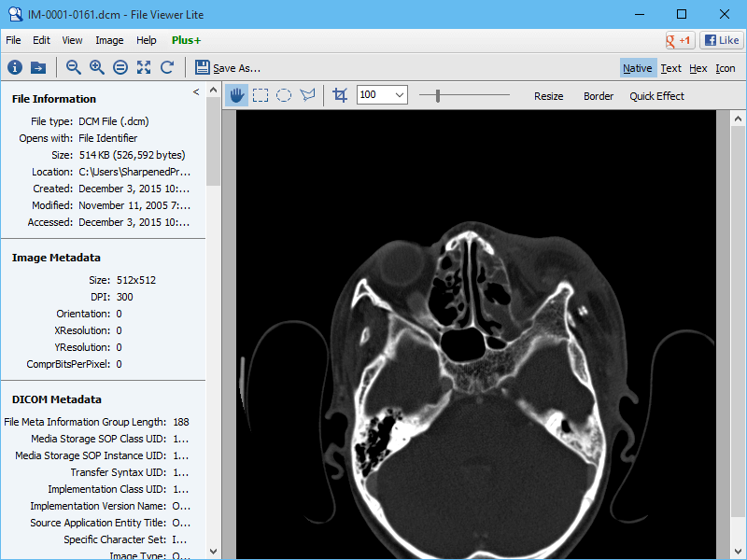This screenshot has width=747, height=560.
Task: Toggle the hand pan tool
Action: 237,94
